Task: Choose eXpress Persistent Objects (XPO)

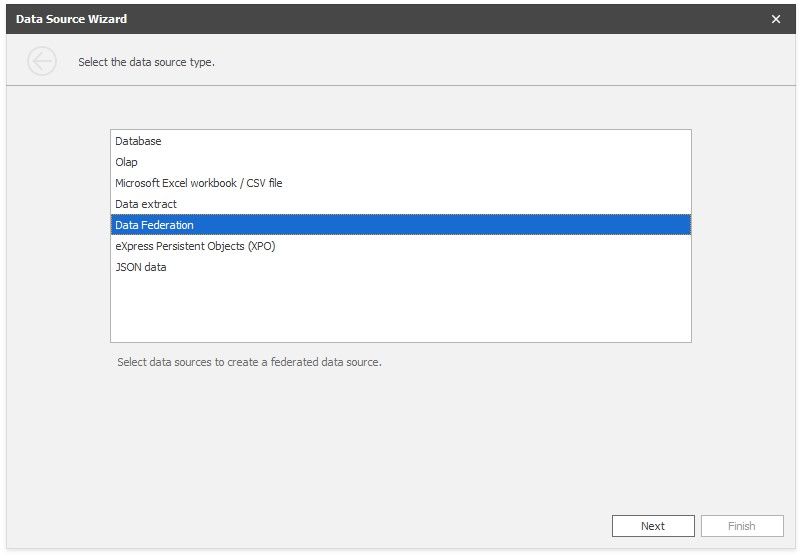Action: click(195, 246)
